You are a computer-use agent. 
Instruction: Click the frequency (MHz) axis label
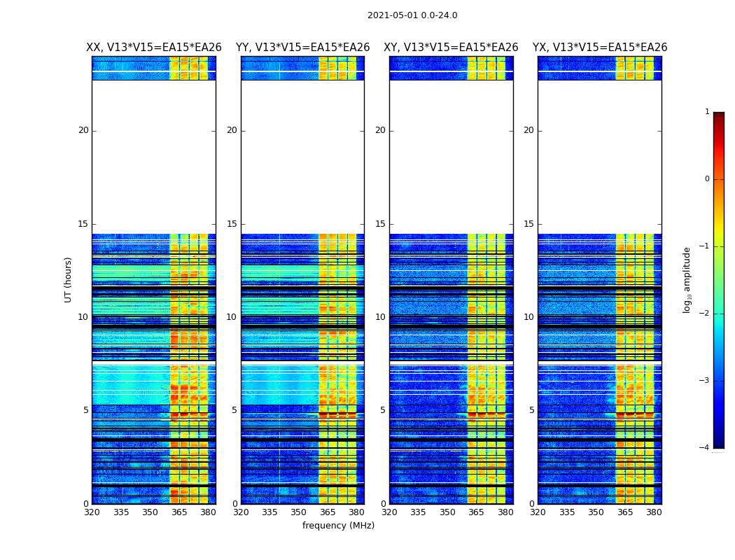click(x=338, y=525)
